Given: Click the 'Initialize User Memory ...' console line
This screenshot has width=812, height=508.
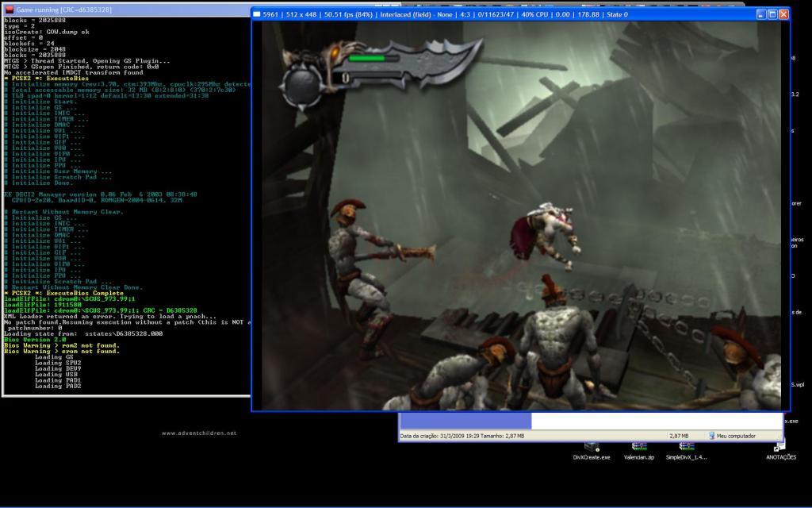Looking at the screenshot, I should tap(58, 171).
